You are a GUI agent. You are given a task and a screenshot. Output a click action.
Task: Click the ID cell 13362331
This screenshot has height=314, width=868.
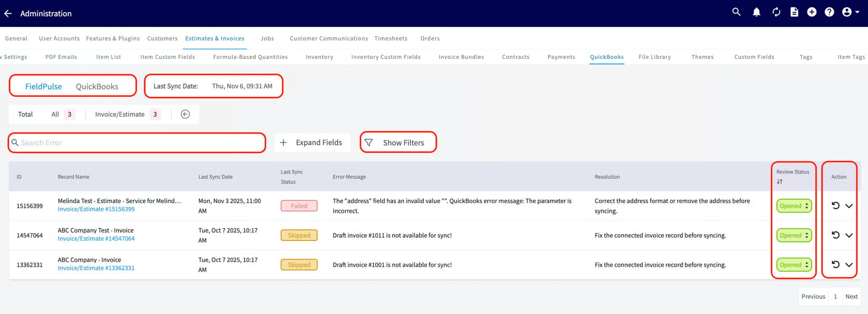tap(29, 265)
